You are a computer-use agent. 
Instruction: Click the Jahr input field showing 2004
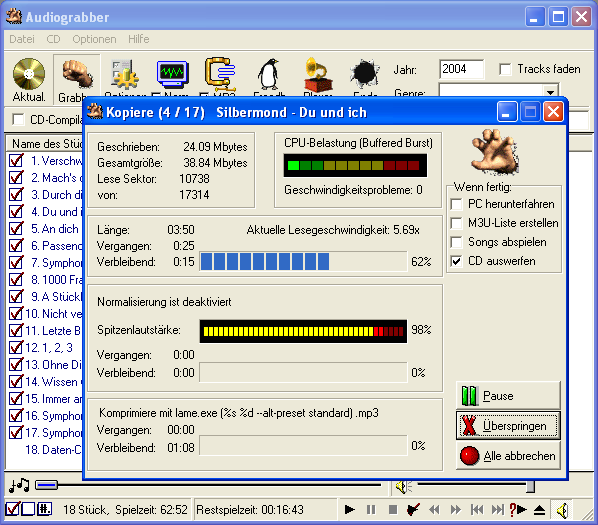461,69
